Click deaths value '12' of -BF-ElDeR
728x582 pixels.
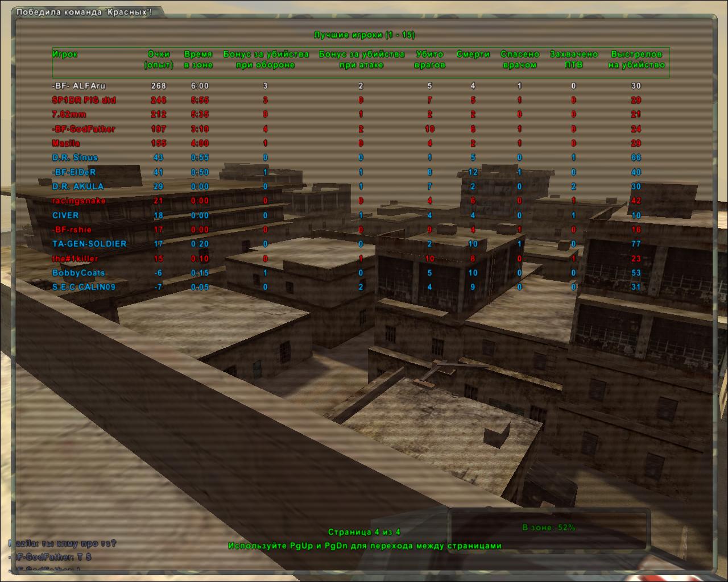coord(473,172)
